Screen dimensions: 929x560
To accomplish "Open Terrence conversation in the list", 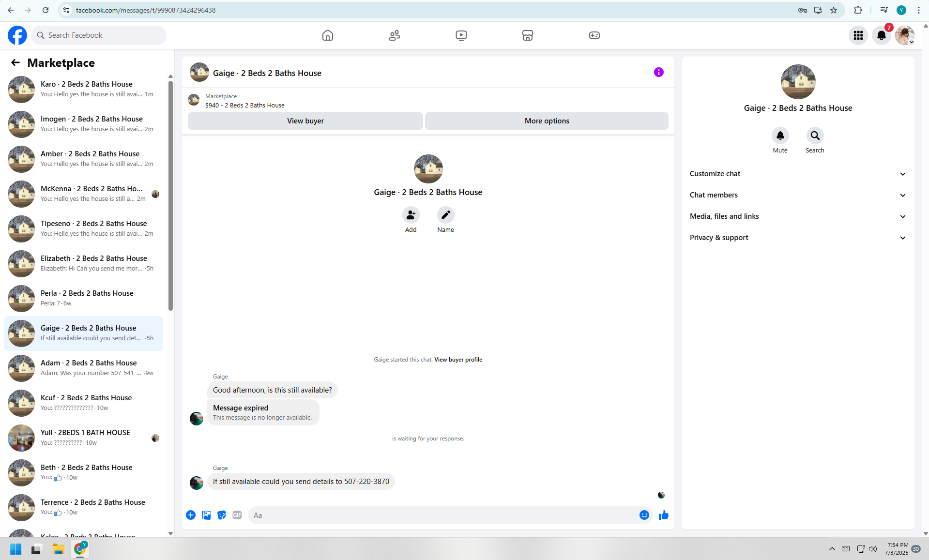I will coord(83,508).
